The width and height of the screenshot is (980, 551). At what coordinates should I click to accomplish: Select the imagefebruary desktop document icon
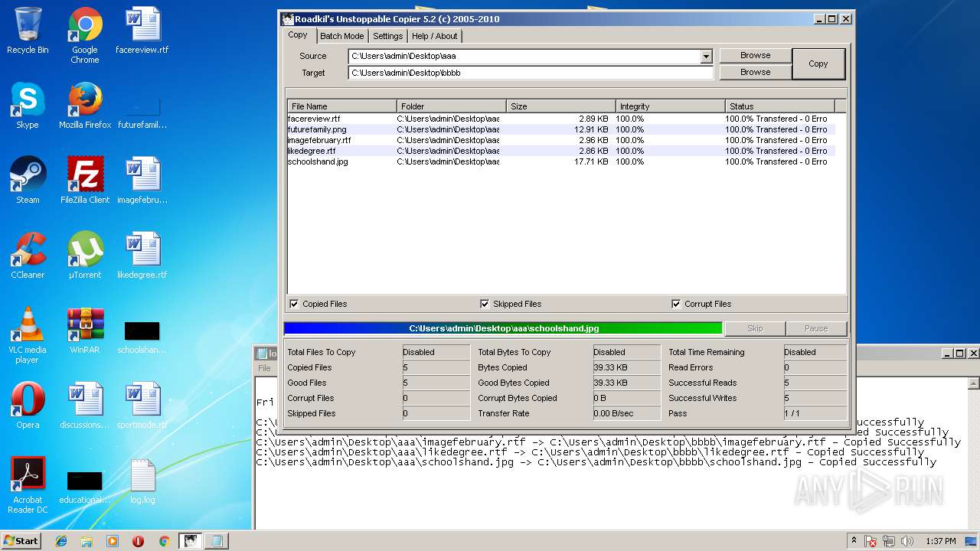(x=142, y=181)
